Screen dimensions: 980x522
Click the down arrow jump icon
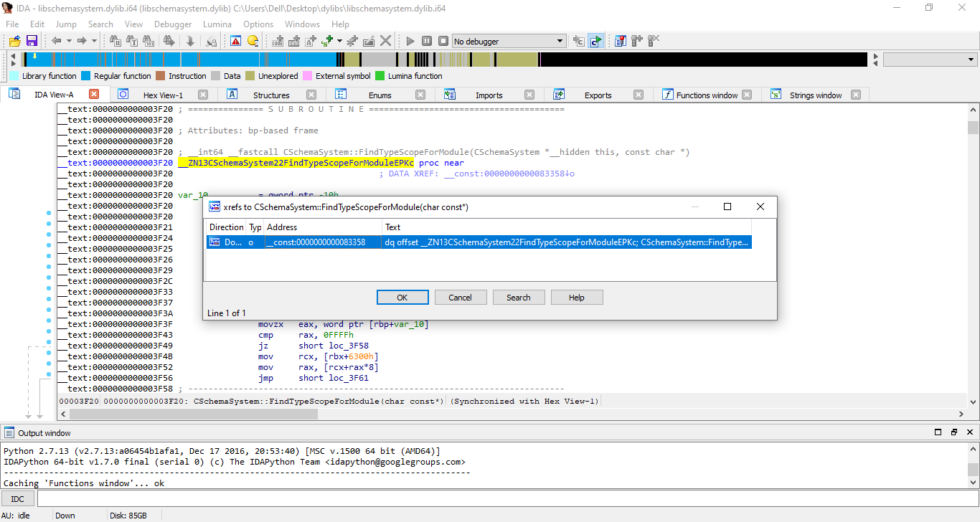pyautogui.click(x=190, y=41)
